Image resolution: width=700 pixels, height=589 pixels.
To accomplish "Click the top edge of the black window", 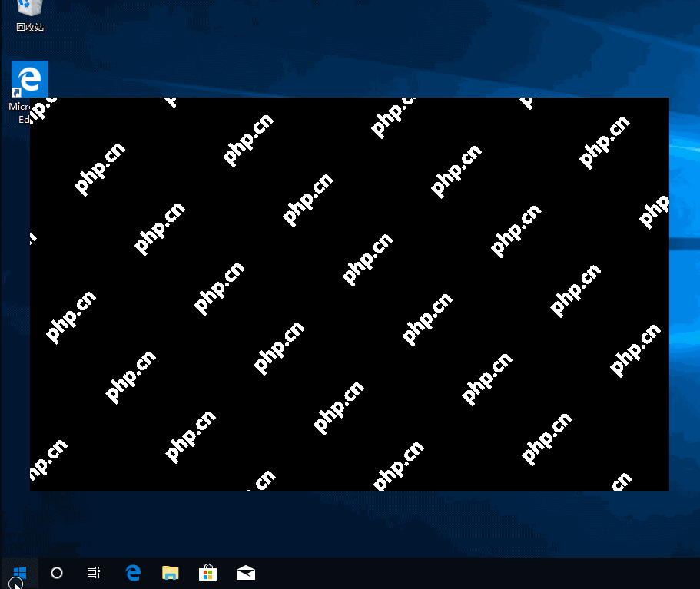I will (350, 98).
